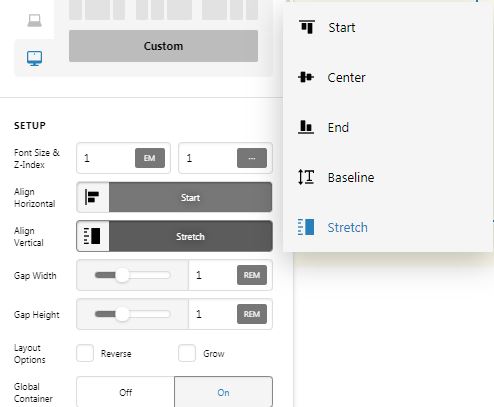Turn Global Container Off

click(x=125, y=392)
